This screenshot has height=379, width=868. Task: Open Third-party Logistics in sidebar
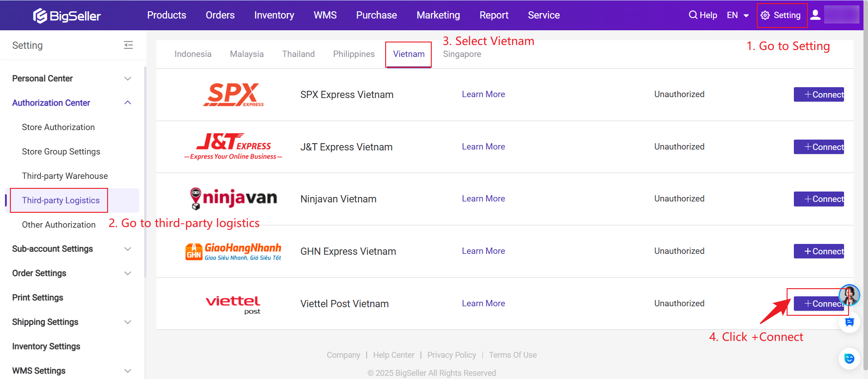pos(61,201)
